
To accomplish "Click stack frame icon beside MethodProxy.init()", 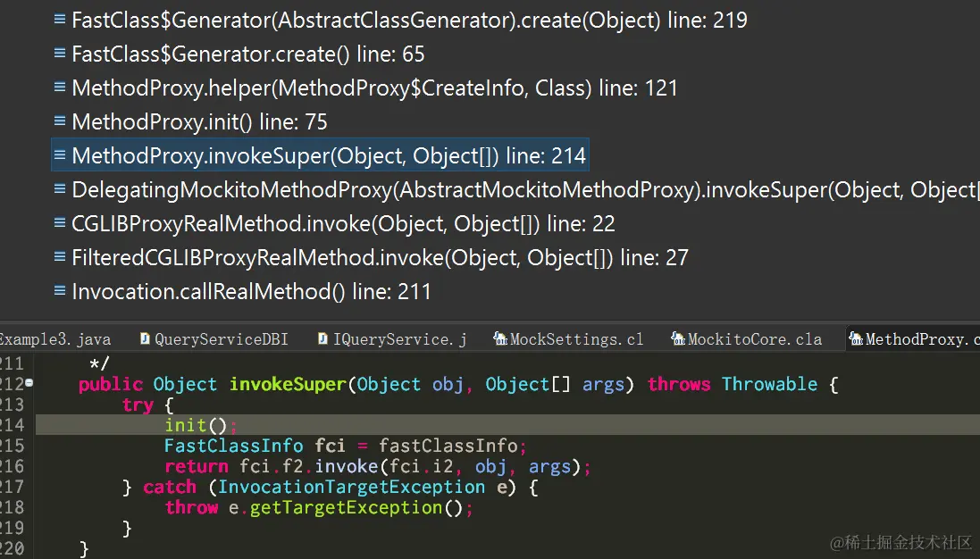I will pos(60,121).
